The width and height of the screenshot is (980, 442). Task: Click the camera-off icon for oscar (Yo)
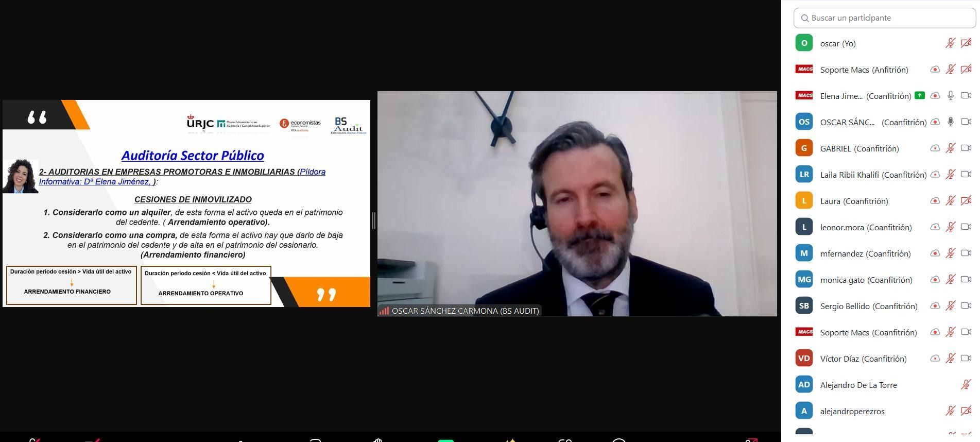click(x=966, y=43)
